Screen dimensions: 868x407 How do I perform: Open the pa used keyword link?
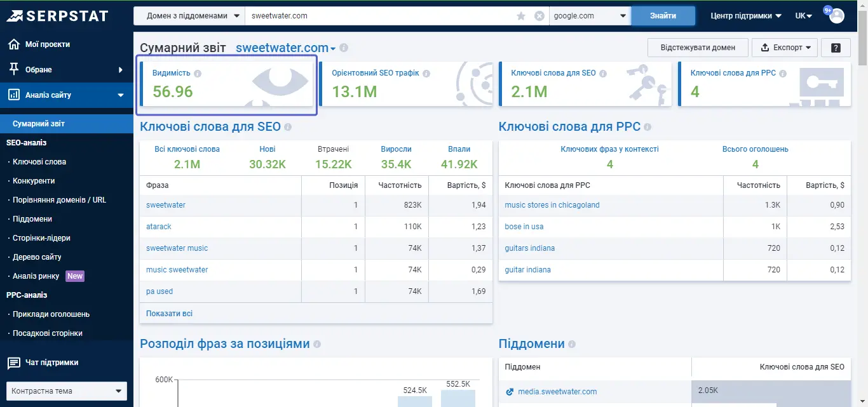(x=159, y=291)
